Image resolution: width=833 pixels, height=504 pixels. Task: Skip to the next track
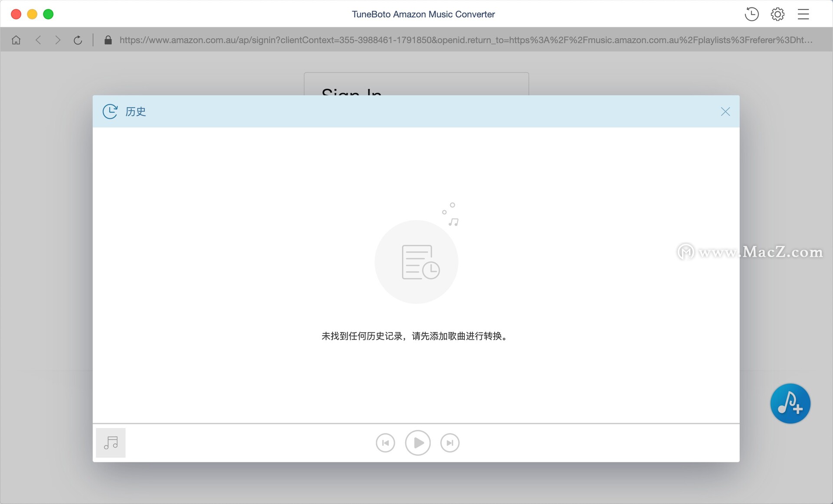point(450,443)
